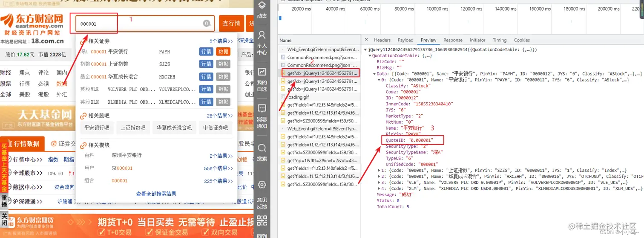Screen dimensions: 644x238
Task: Collapse the Data array node
Action: pos(374,74)
